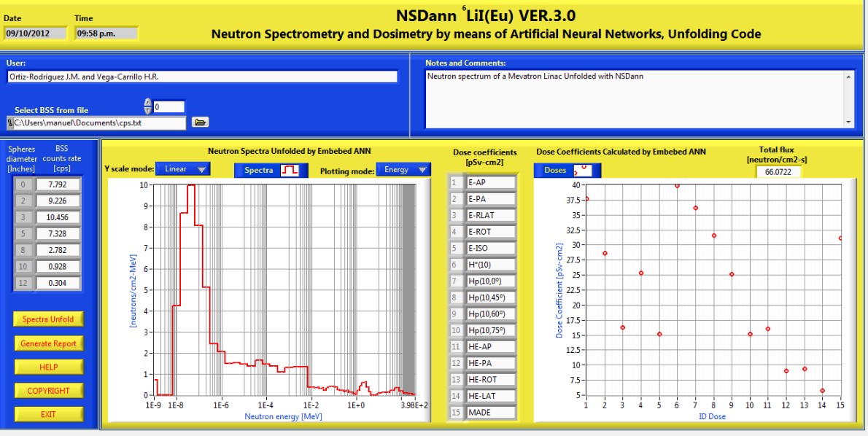Click the Neutron energy [MeV] axis label
Image resolution: width=868 pixels, height=436 pixels.
coord(284,416)
